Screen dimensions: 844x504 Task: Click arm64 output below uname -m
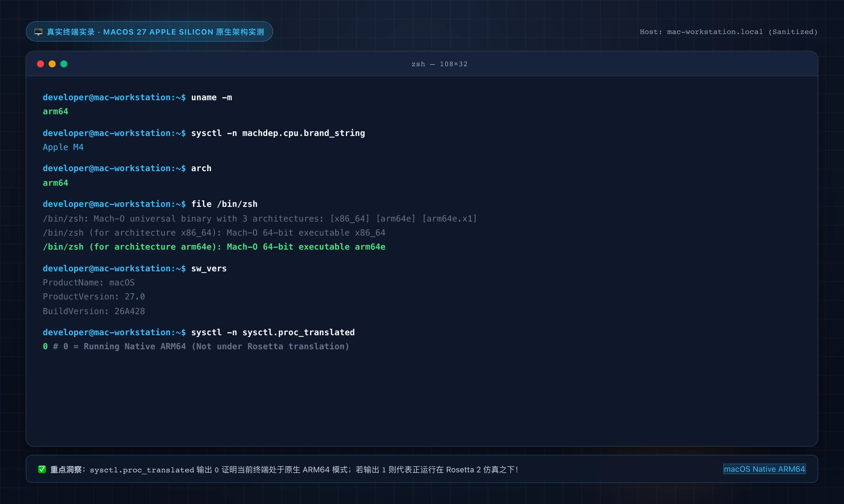[55, 111]
